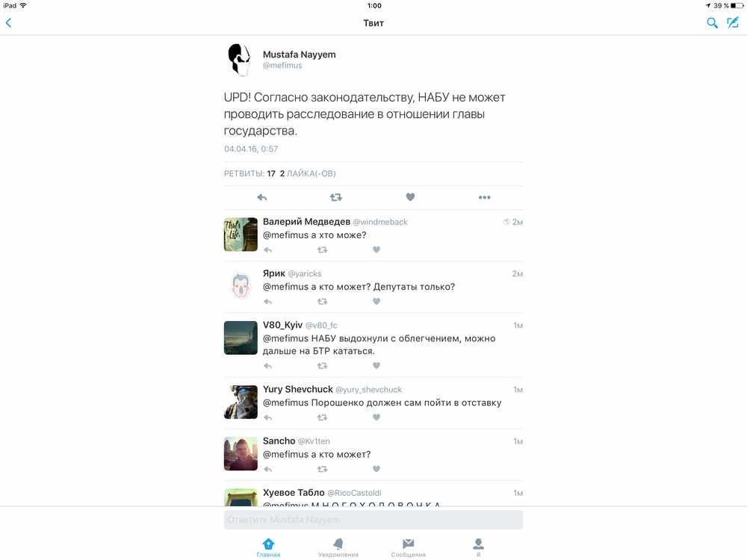
Task: Retweet Sancho's reply
Action: (x=323, y=469)
